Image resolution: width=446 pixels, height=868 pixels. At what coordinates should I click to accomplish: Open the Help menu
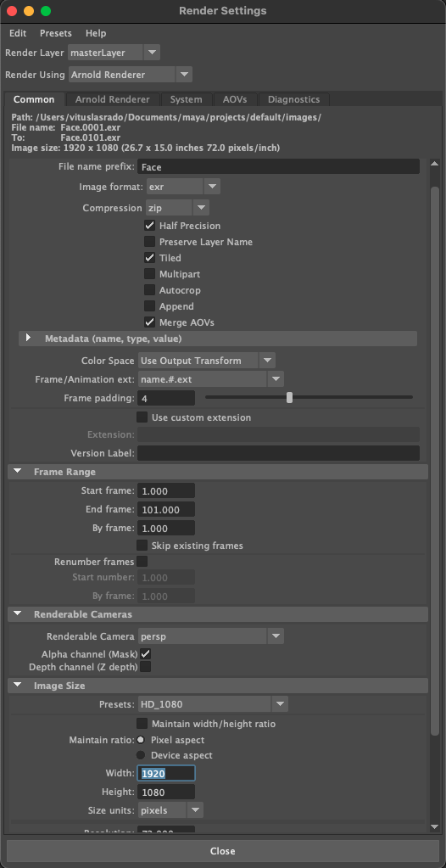coord(96,33)
